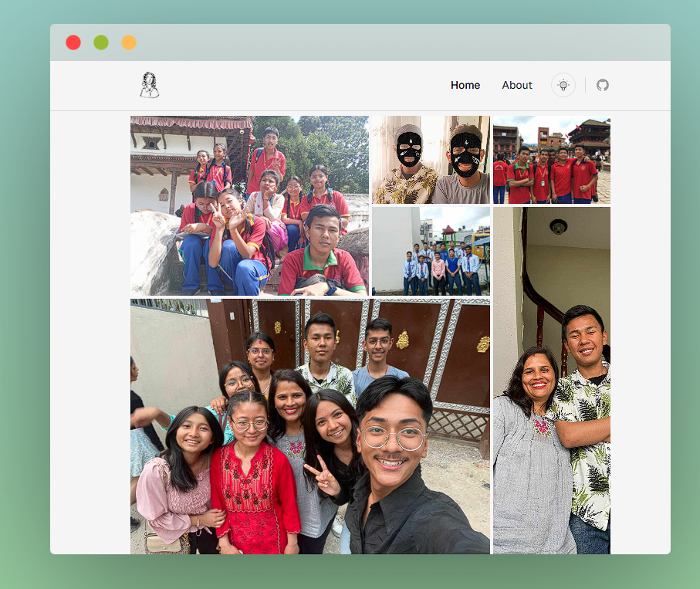View the face-mask selfie photo
Screen dimensions: 700x589
(430, 160)
